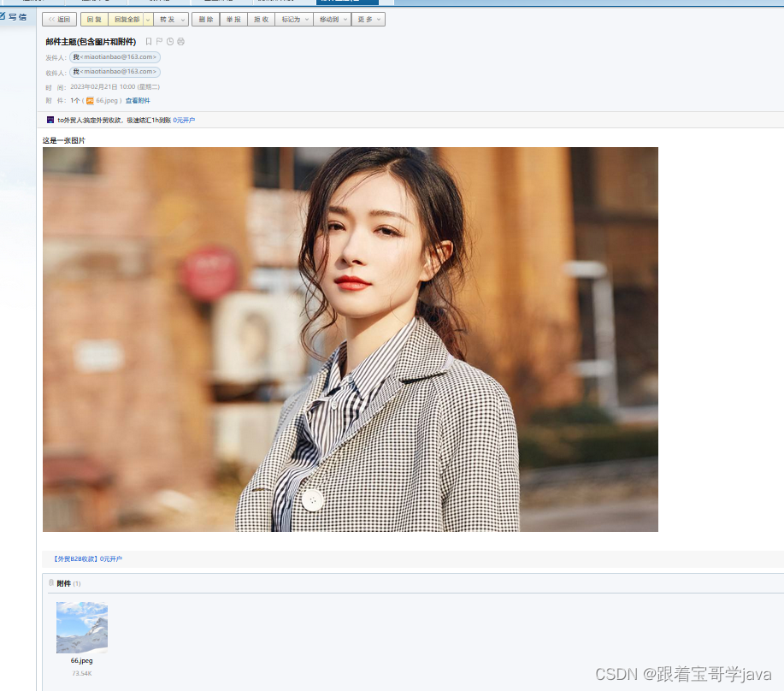This screenshot has height=691, width=784.
Task: Click the print icon next to the subject
Action: tap(180, 41)
